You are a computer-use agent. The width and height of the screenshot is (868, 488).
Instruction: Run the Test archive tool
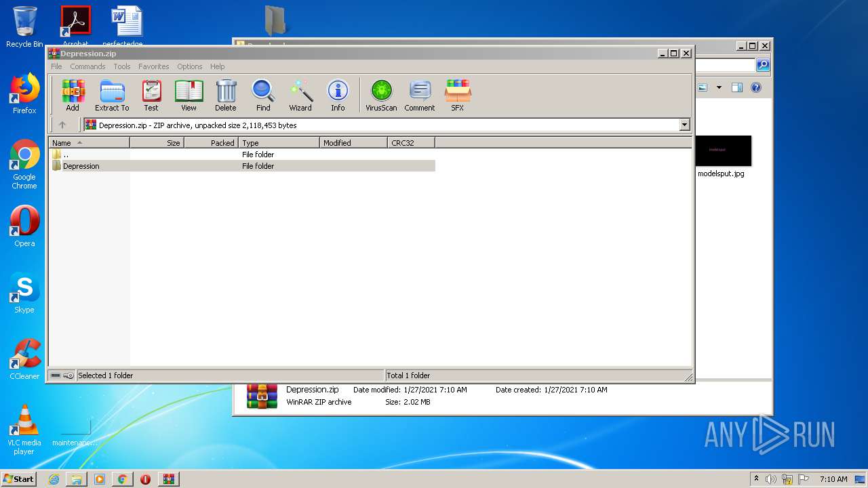tap(151, 95)
